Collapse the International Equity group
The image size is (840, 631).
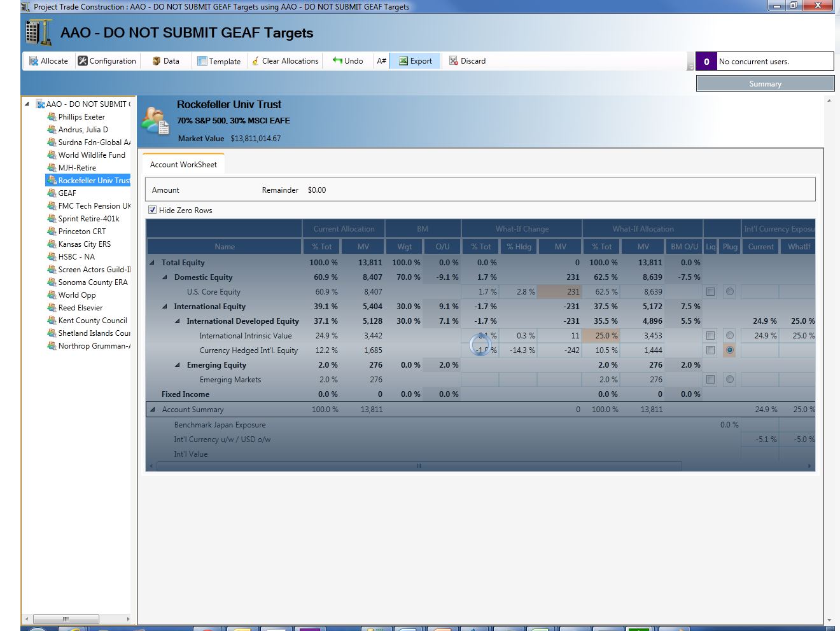point(165,307)
